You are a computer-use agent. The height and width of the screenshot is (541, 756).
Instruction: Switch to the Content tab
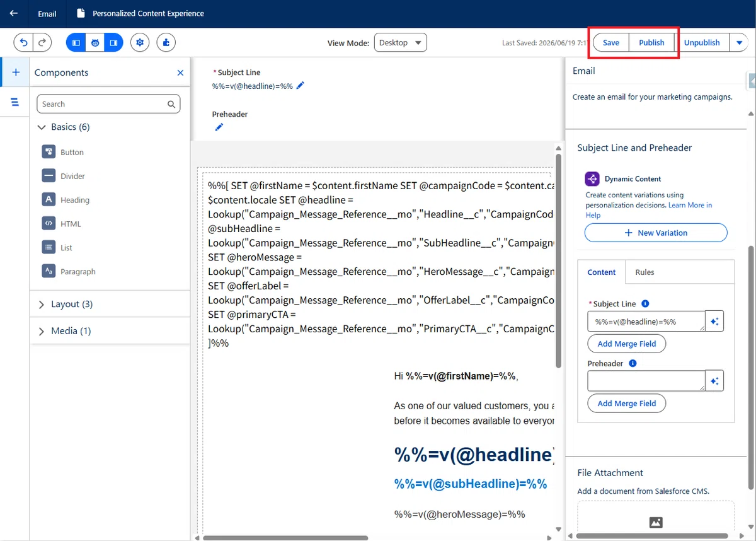click(602, 272)
